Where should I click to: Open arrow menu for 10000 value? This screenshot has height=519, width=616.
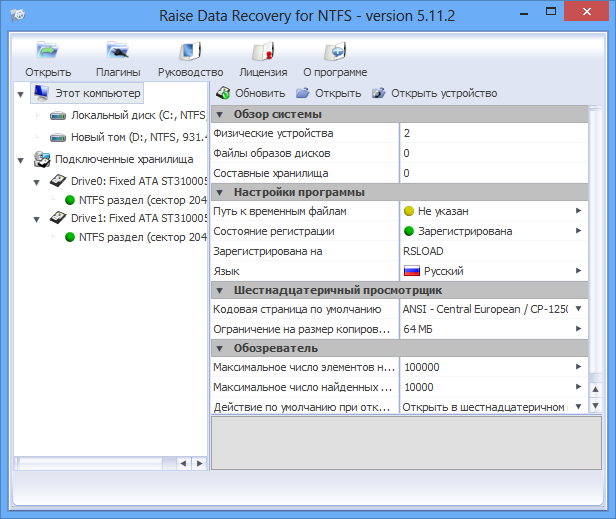coord(578,387)
